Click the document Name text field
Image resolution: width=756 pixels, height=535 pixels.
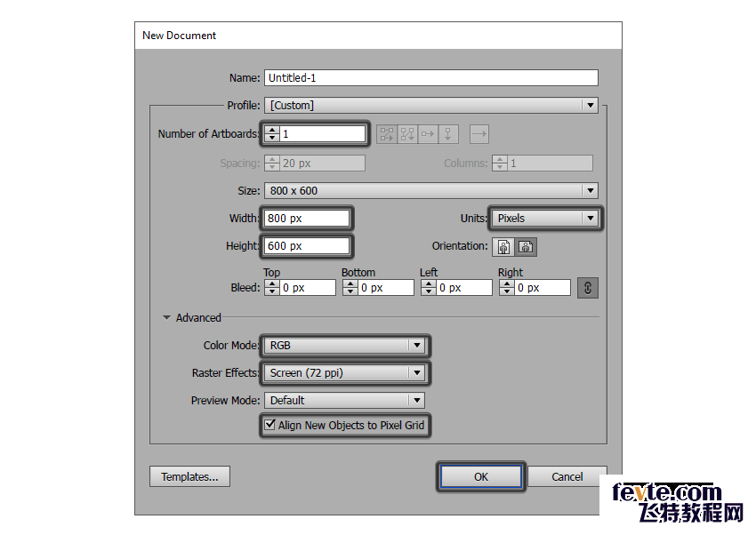click(431, 78)
